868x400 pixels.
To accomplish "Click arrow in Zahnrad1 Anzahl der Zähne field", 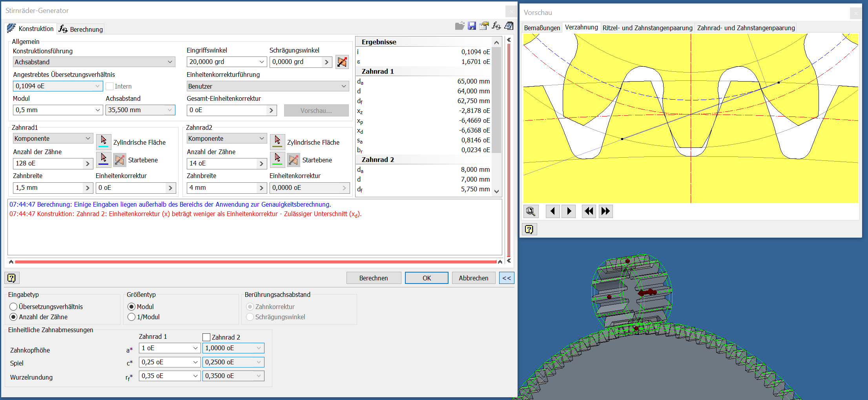I will coord(88,164).
